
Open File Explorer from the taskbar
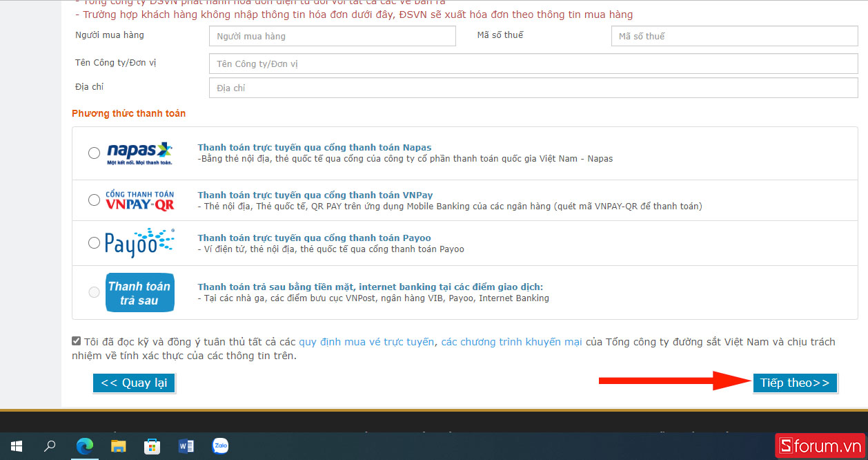pos(119,446)
